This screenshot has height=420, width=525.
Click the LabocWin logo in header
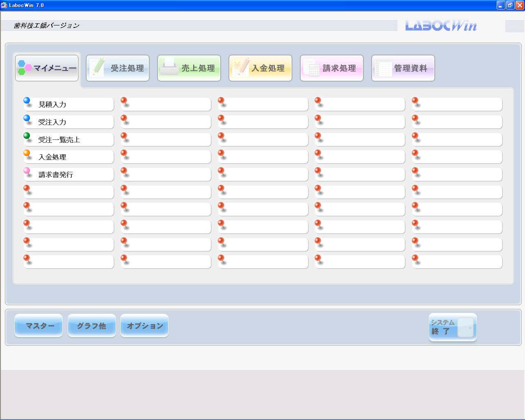click(x=441, y=26)
